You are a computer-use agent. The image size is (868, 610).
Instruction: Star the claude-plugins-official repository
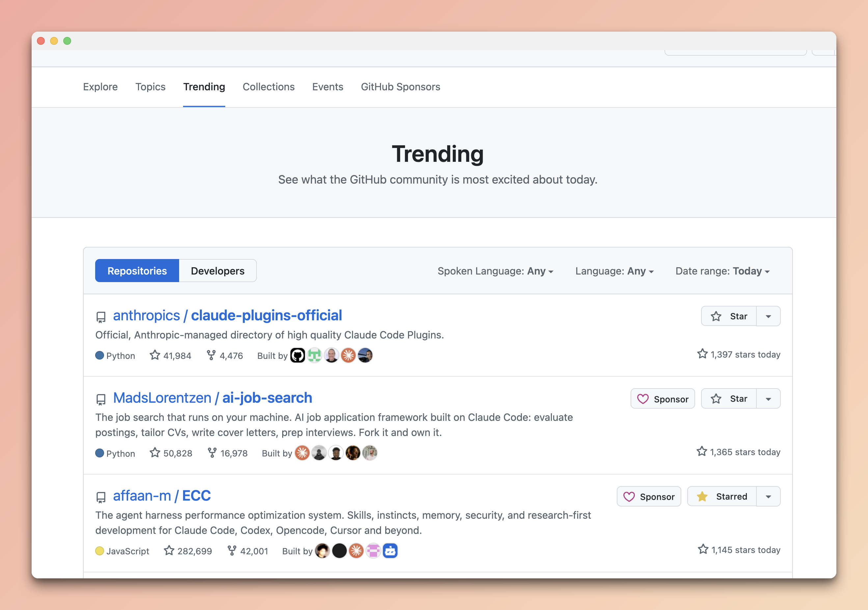point(728,316)
